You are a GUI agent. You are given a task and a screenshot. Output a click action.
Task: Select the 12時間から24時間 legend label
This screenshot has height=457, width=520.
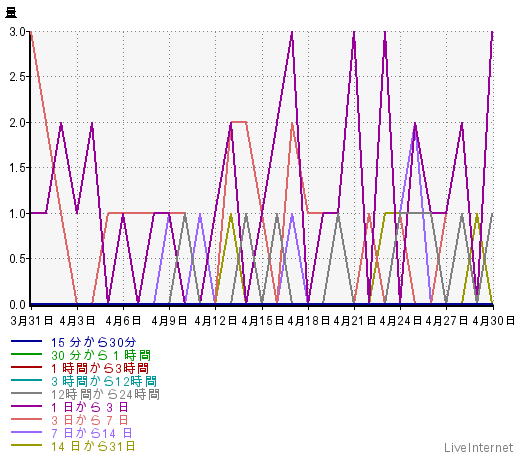(105, 395)
